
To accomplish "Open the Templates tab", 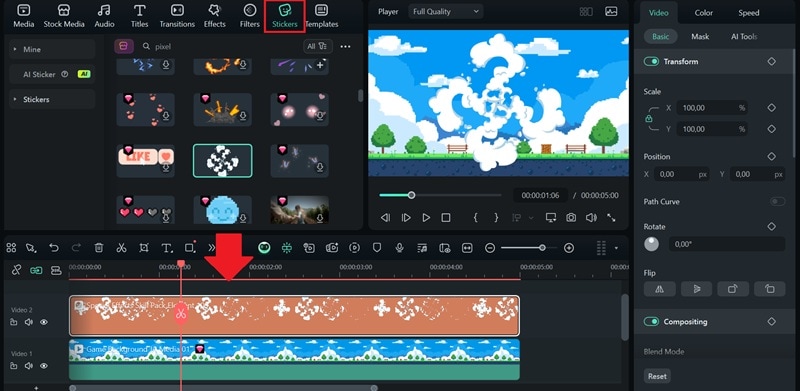I will [321, 16].
